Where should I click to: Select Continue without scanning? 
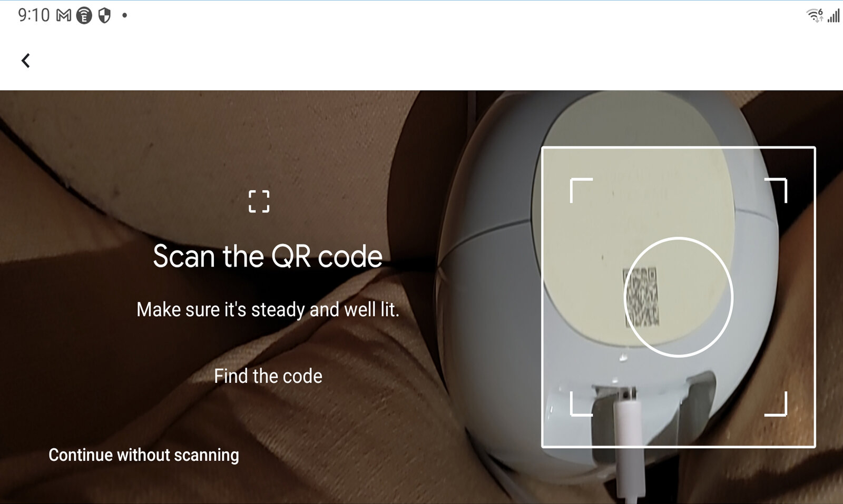[x=144, y=454]
